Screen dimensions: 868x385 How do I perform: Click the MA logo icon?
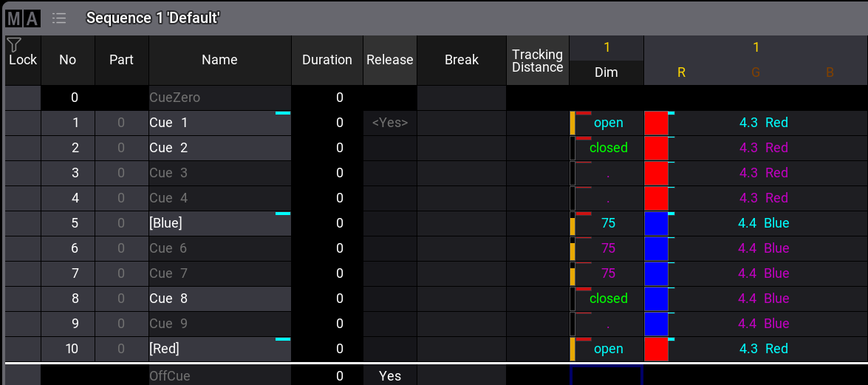[23, 18]
